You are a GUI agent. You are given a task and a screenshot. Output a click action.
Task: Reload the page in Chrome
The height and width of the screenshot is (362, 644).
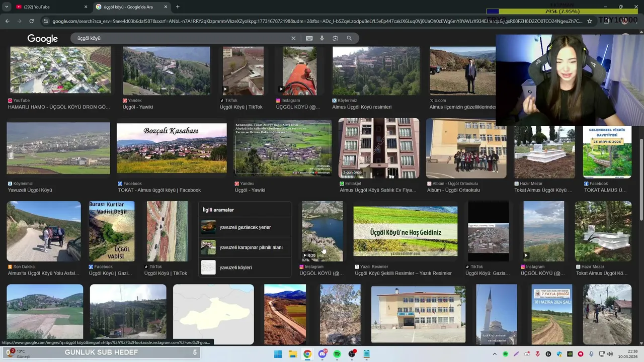[31, 21]
